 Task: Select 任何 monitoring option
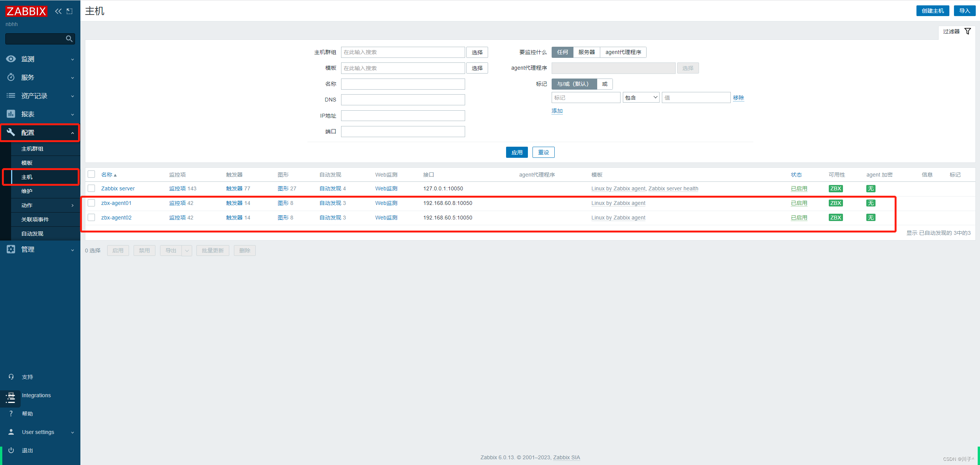[x=562, y=52]
